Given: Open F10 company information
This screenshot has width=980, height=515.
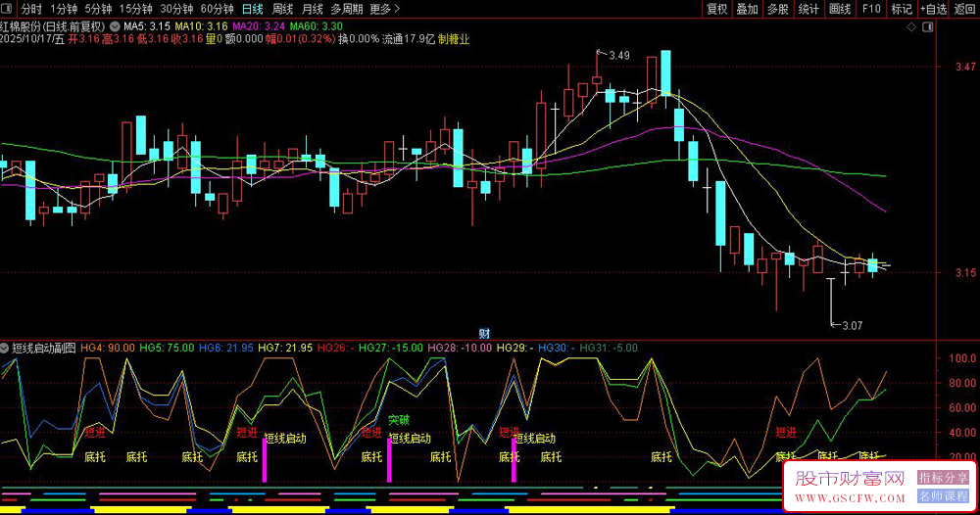Looking at the screenshot, I should (x=870, y=9).
